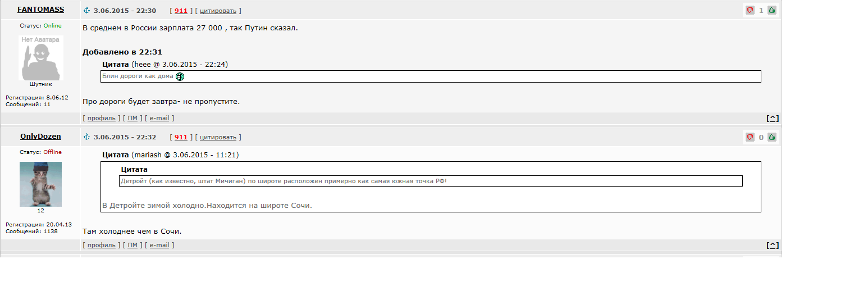Open FANTOMASS's профиль link
Viewport: 868px width, 295px height.
(102, 118)
